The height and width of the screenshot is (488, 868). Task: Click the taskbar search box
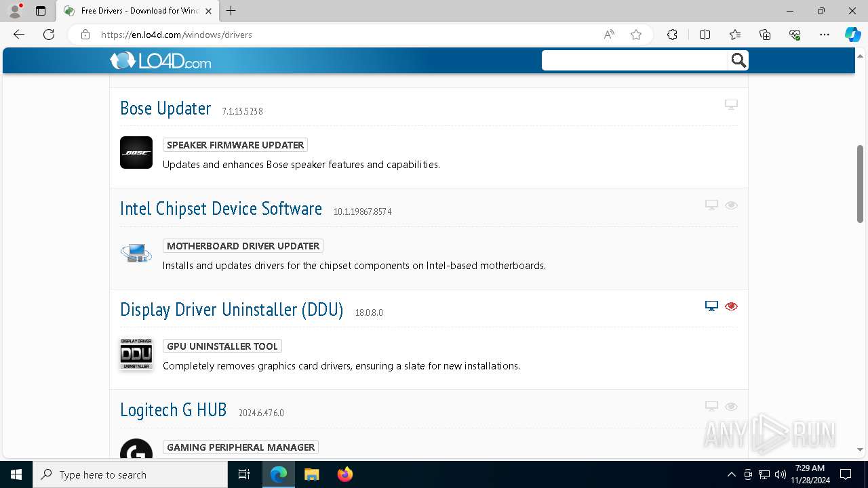[130, 474]
